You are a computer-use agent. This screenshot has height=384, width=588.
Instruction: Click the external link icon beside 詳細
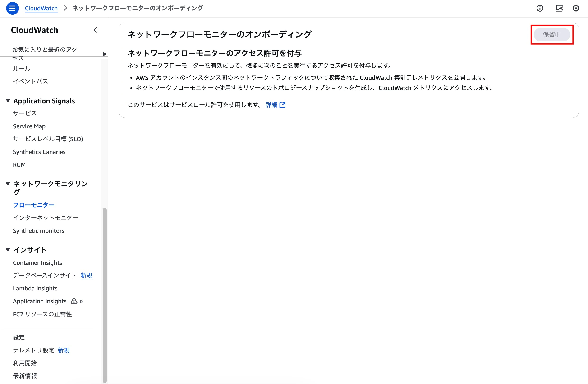pos(282,105)
